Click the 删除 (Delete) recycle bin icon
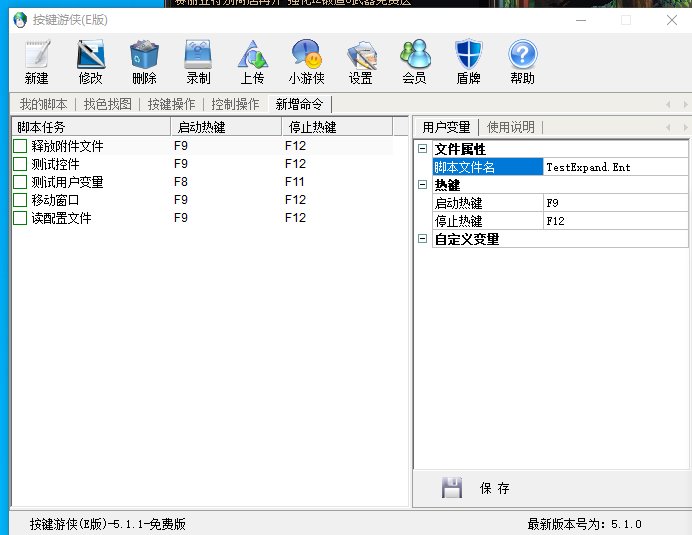692x535 pixels. click(144, 55)
